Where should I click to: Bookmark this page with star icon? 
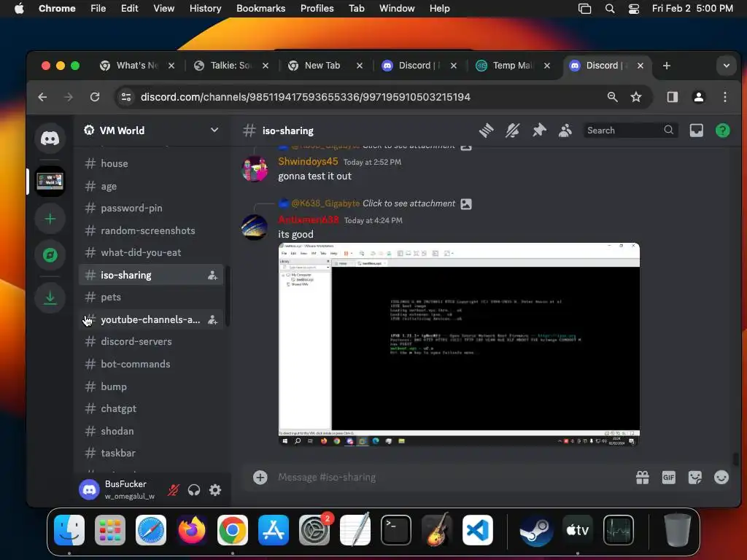pyautogui.click(x=636, y=97)
